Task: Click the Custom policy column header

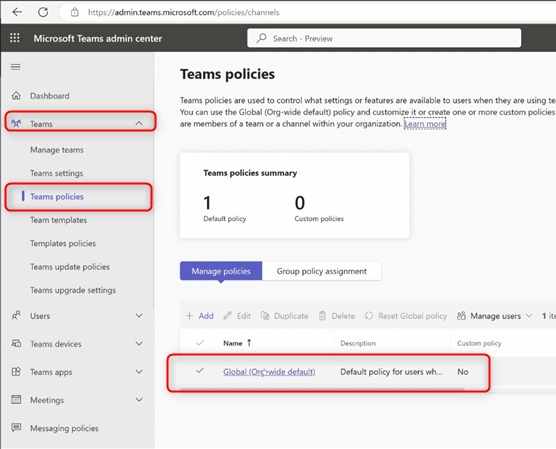Action: click(479, 343)
